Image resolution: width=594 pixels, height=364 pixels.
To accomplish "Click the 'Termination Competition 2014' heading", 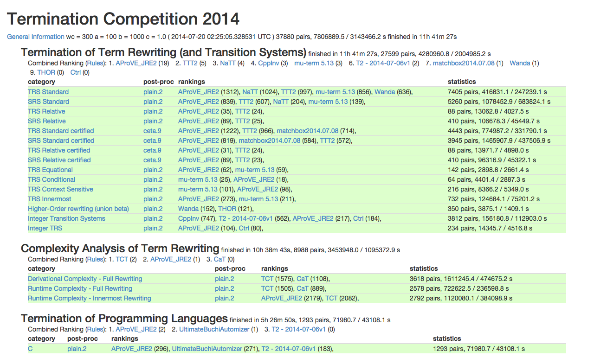I will coord(123,19).
